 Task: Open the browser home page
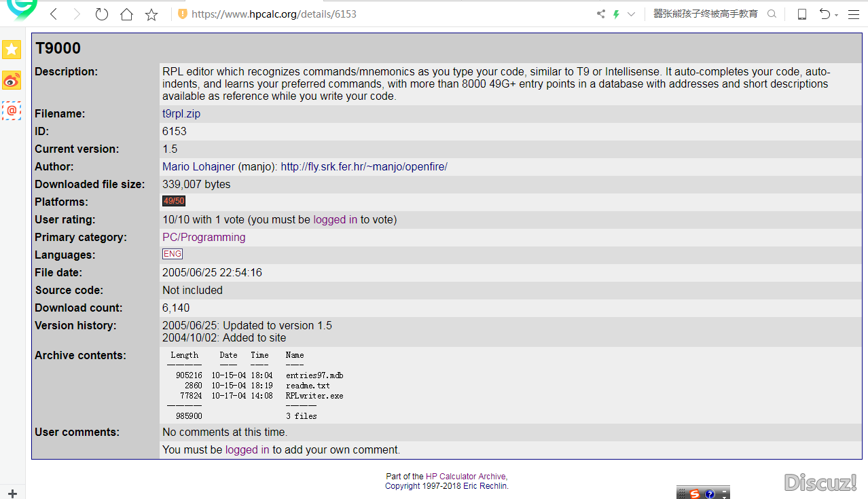[x=126, y=14]
